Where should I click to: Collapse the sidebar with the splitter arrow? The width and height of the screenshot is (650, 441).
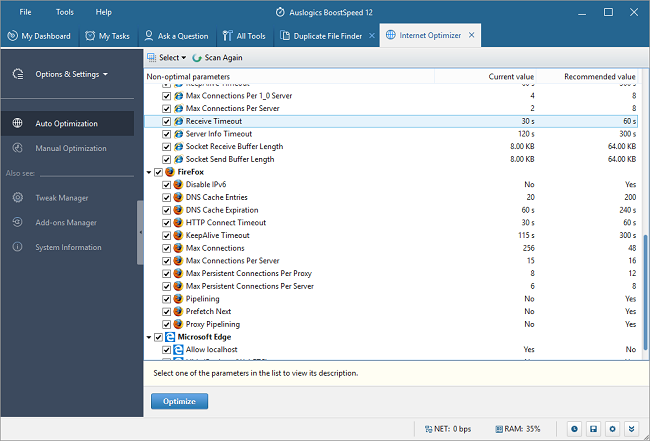[x=140, y=233]
